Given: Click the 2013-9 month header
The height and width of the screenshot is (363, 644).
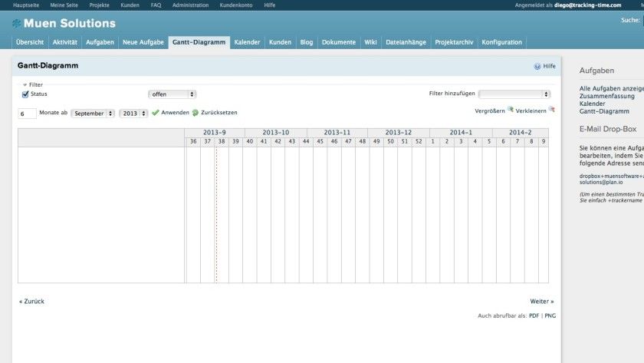Looking at the screenshot, I should point(215,133).
